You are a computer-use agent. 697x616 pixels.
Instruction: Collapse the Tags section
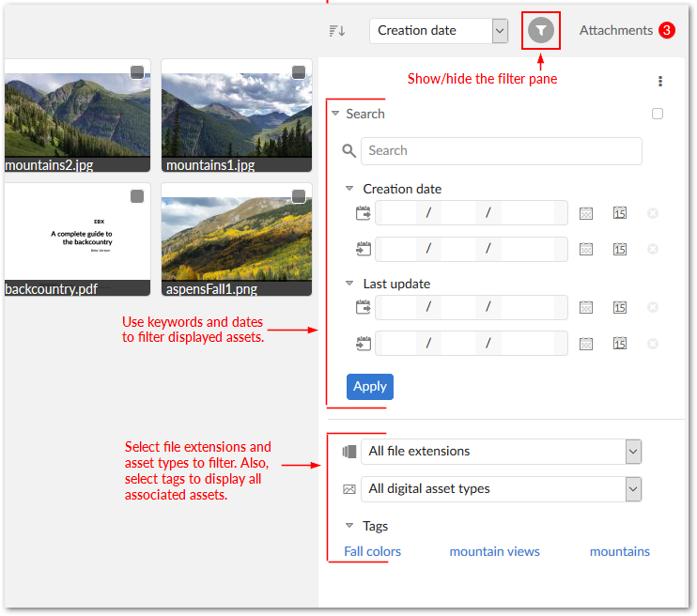pos(349,526)
